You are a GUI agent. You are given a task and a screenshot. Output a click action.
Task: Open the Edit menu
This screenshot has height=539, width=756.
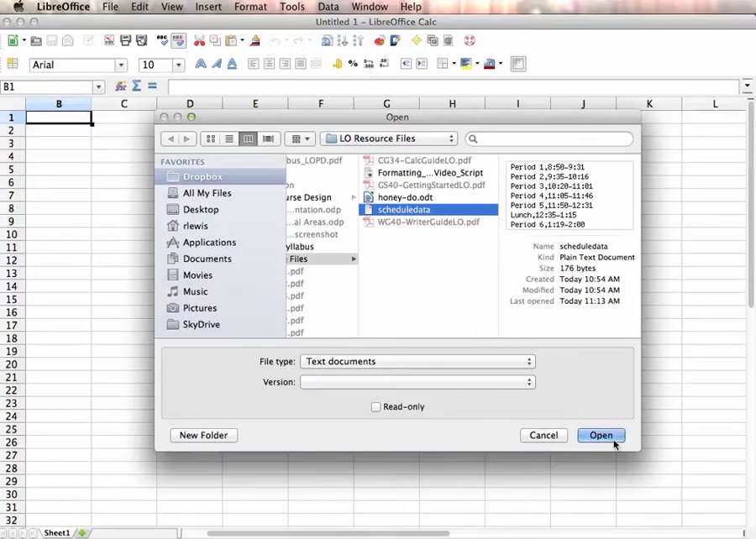(139, 7)
